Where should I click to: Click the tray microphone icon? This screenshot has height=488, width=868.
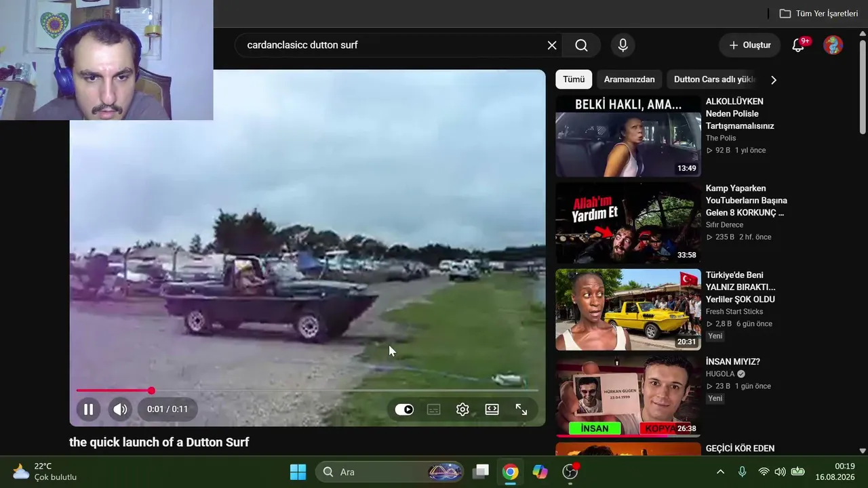click(742, 472)
